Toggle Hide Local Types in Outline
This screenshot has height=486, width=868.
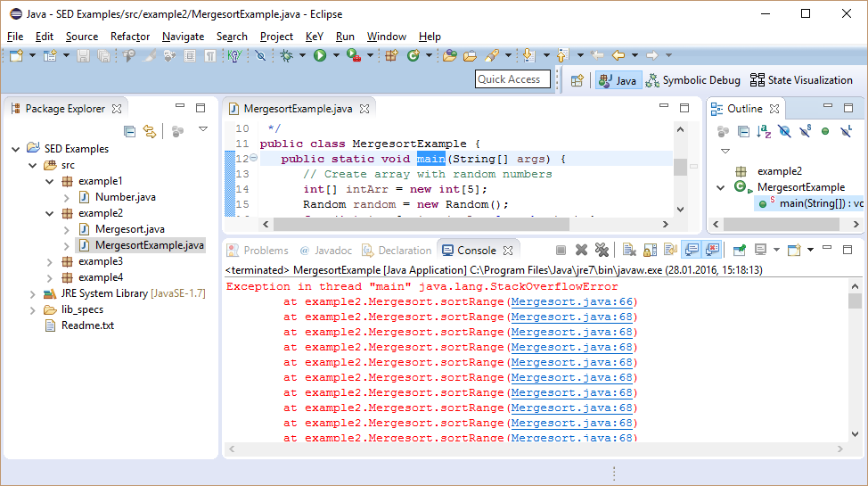pos(846,131)
